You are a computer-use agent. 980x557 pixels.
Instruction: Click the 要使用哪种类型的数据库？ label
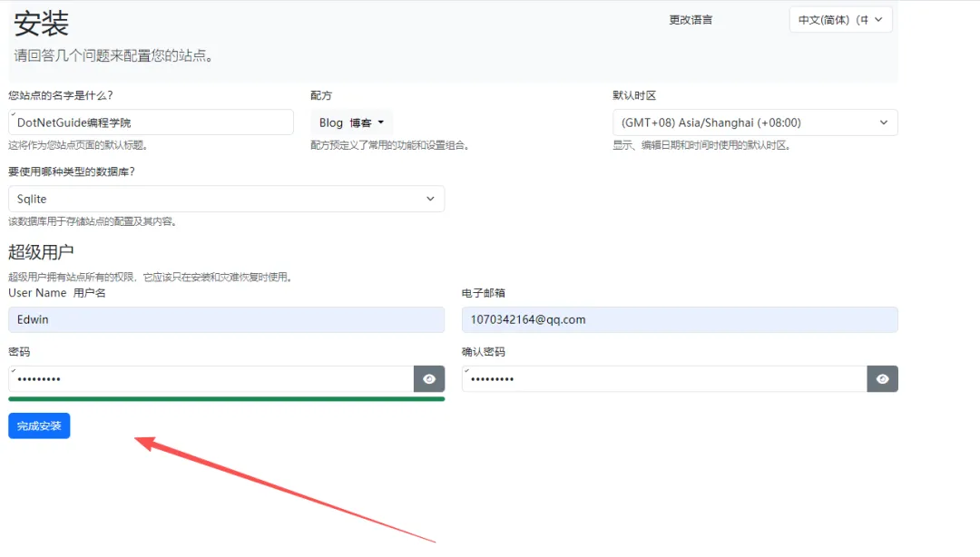(72, 171)
